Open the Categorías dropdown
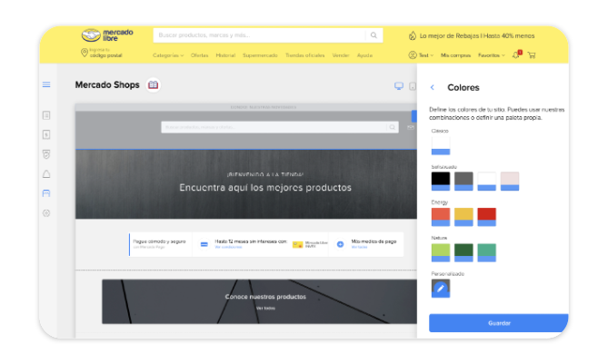The image size is (608, 364). [x=168, y=55]
